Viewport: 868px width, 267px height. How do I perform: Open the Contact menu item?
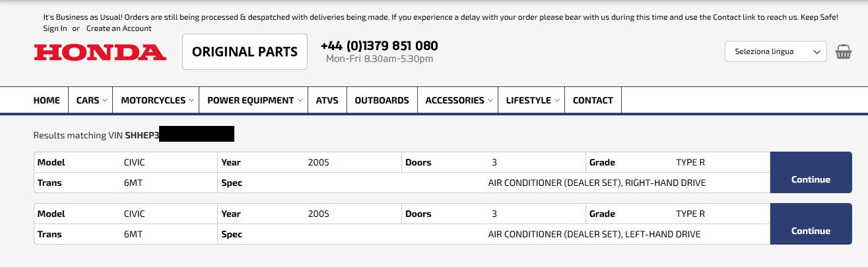coord(593,100)
